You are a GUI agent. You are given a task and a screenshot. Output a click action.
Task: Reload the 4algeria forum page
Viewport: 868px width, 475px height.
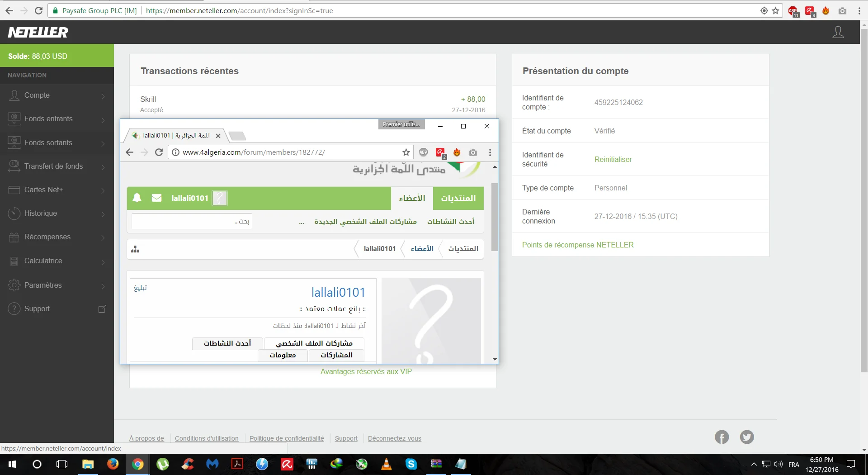pos(159,152)
